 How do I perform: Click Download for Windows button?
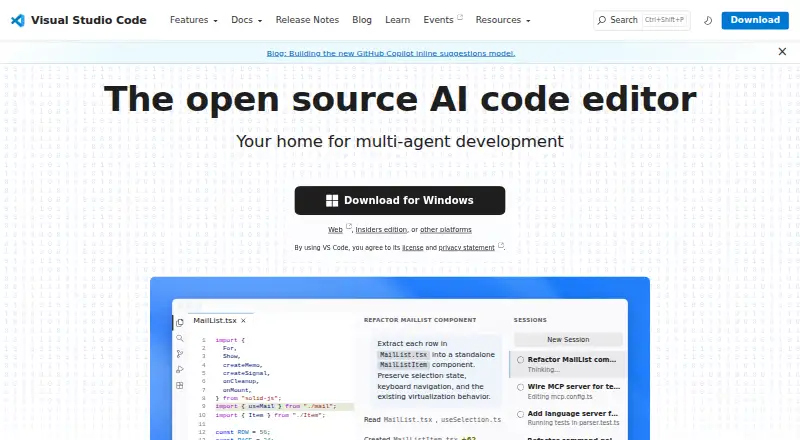coord(400,200)
